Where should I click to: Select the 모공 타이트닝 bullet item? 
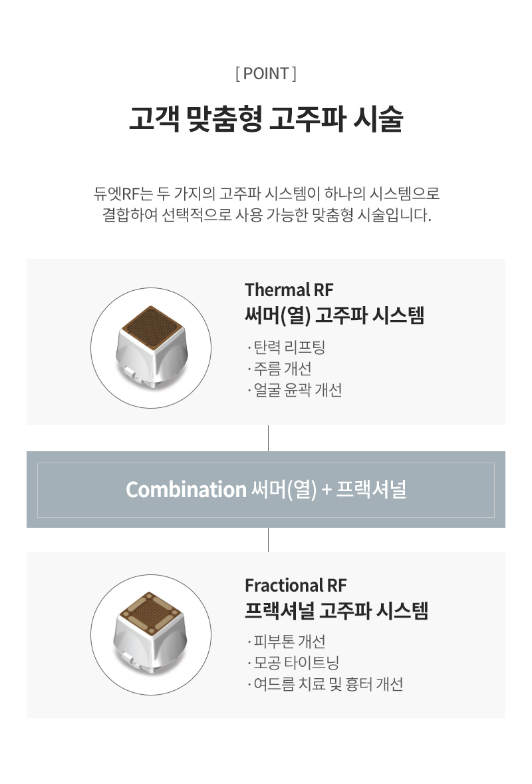tap(294, 662)
